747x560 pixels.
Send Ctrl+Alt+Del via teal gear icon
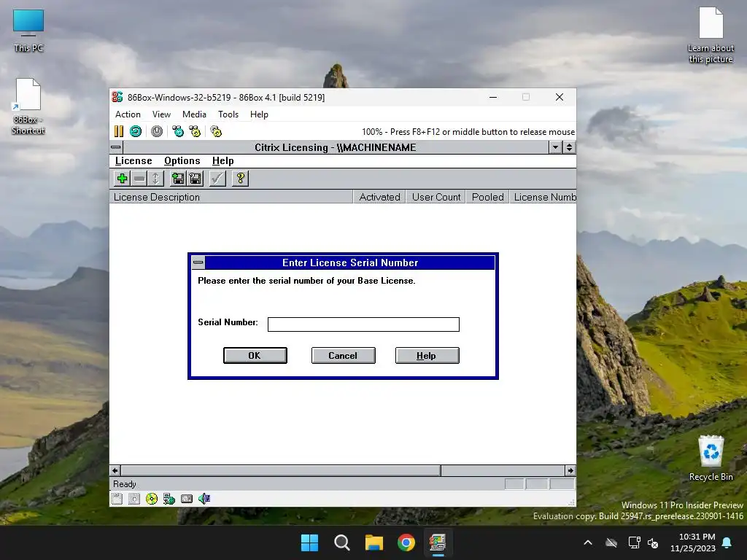178,131
